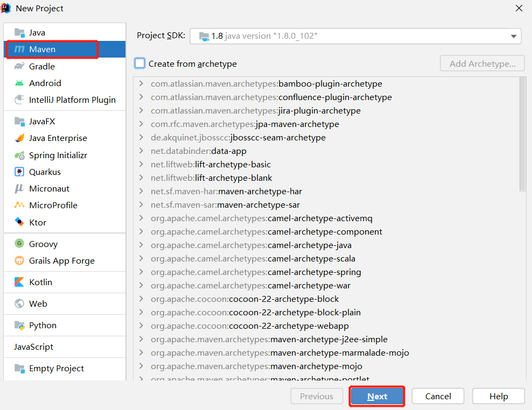Expand jpa-maven-archetype node
Screen dimensions: 532x410
(x=141, y=124)
